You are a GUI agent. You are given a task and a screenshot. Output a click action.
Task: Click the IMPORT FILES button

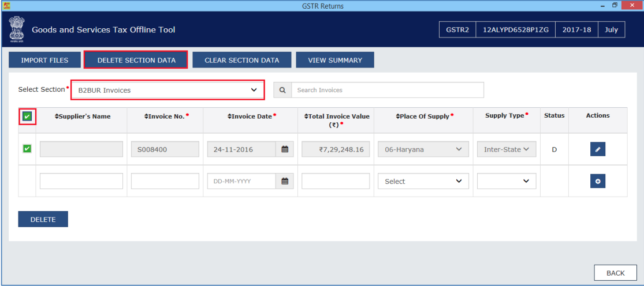click(x=45, y=60)
